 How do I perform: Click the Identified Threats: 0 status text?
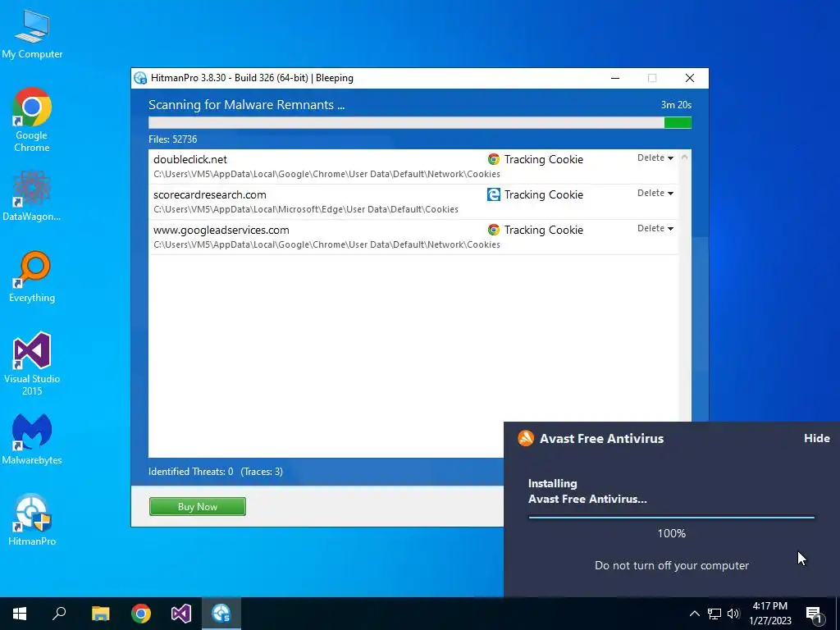[x=190, y=472]
